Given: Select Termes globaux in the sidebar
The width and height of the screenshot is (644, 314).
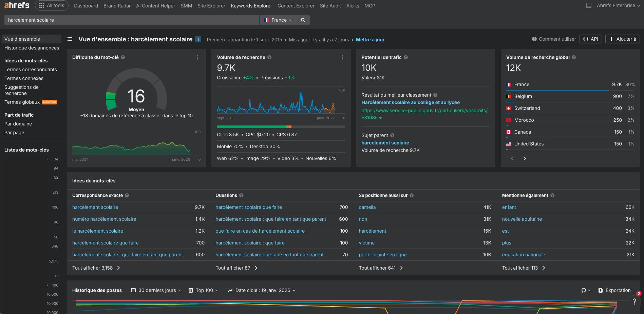Looking at the screenshot, I should coord(21,102).
